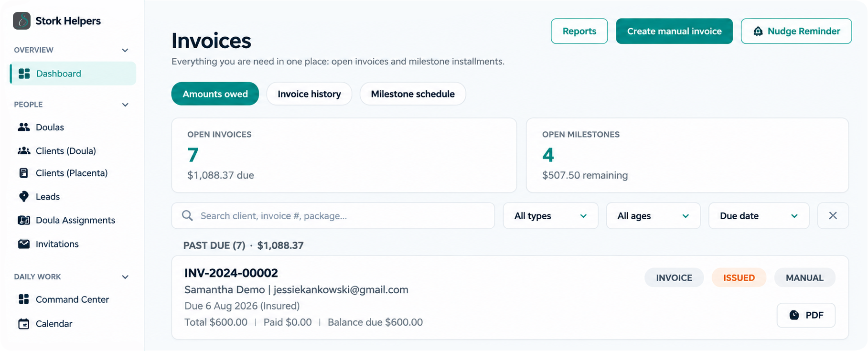This screenshot has height=351, width=868.
Task: Click the Clients (Doula) group icon
Action: tap(24, 151)
